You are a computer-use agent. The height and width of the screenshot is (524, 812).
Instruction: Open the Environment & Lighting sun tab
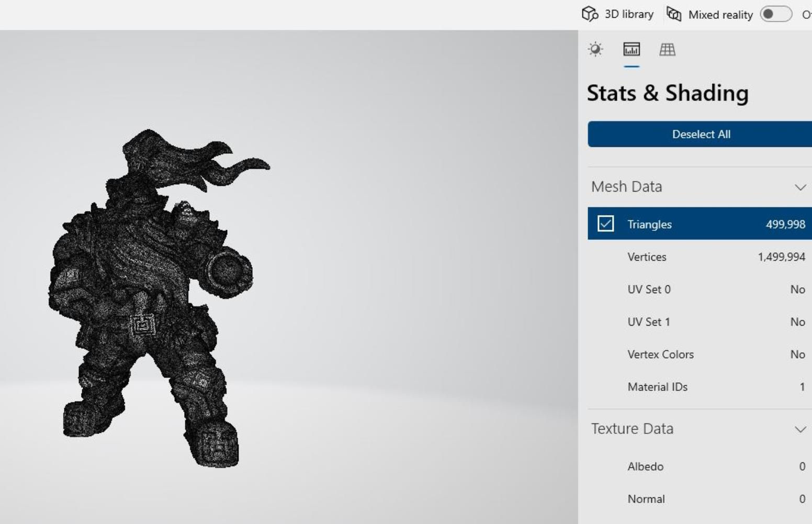click(x=595, y=49)
